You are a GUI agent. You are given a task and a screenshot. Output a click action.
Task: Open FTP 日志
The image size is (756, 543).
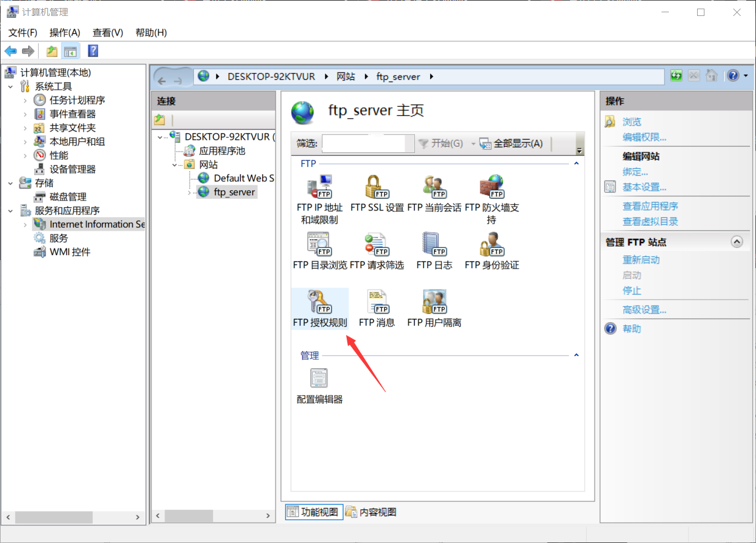434,254
